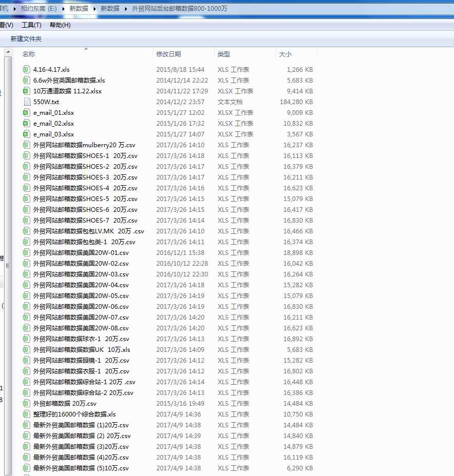Sort by the 修改日期 column header
The width and height of the screenshot is (454, 476).
click(x=169, y=54)
